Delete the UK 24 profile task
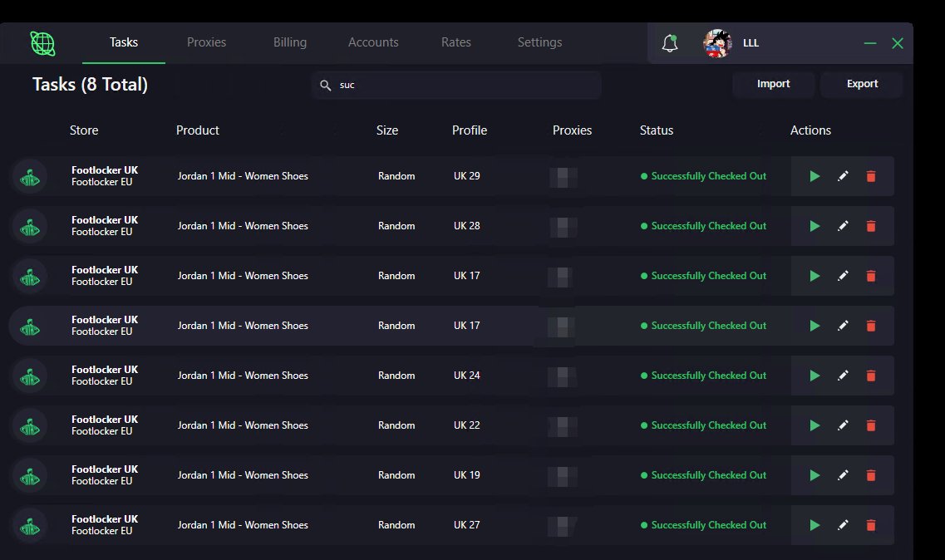 coord(871,376)
